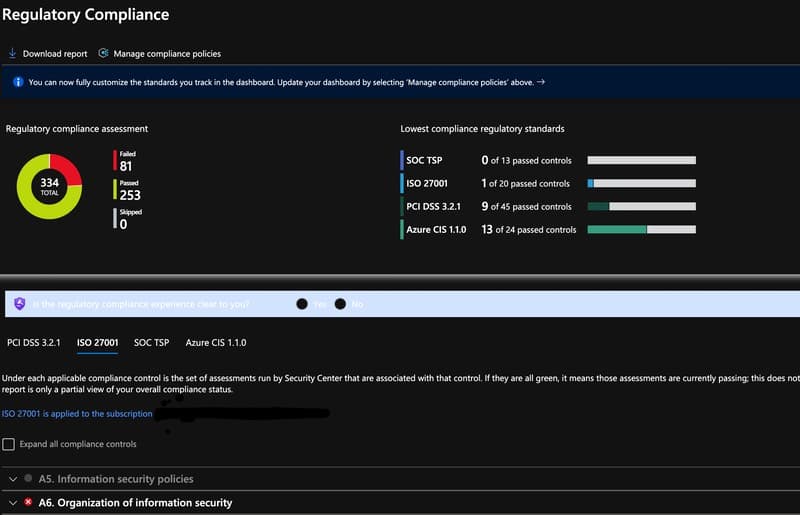Click the purple shield feedback icon

(19, 304)
